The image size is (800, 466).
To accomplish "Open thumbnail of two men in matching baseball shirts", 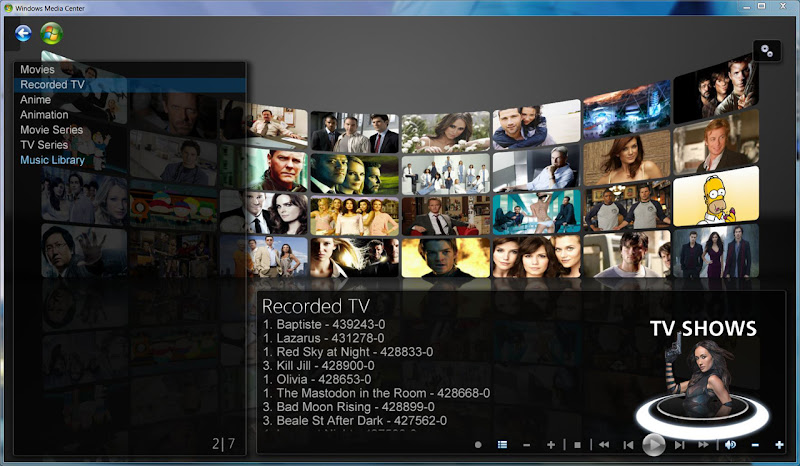I will point(627,206).
